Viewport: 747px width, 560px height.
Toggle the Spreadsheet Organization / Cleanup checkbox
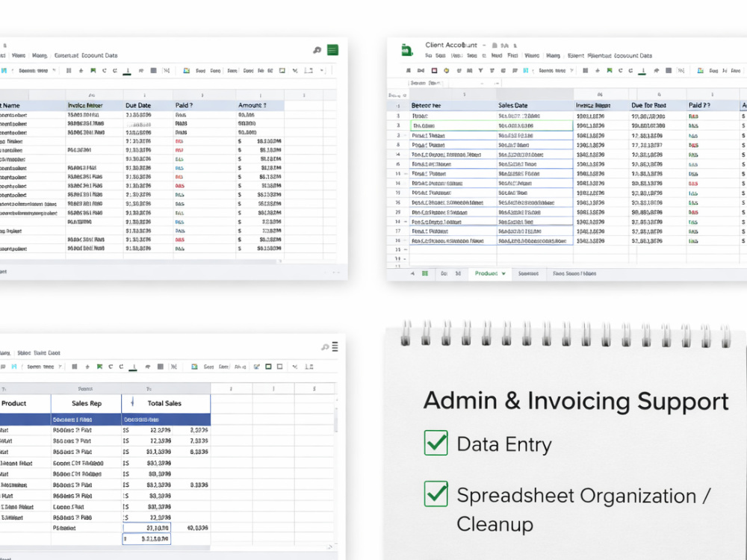436,494
